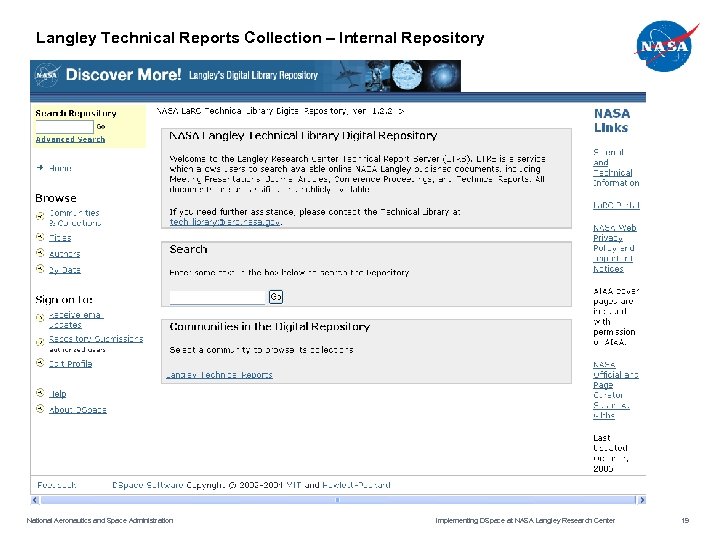Click the horizontal scrollbar track
The height and width of the screenshot is (540, 720).
[x=338, y=500]
